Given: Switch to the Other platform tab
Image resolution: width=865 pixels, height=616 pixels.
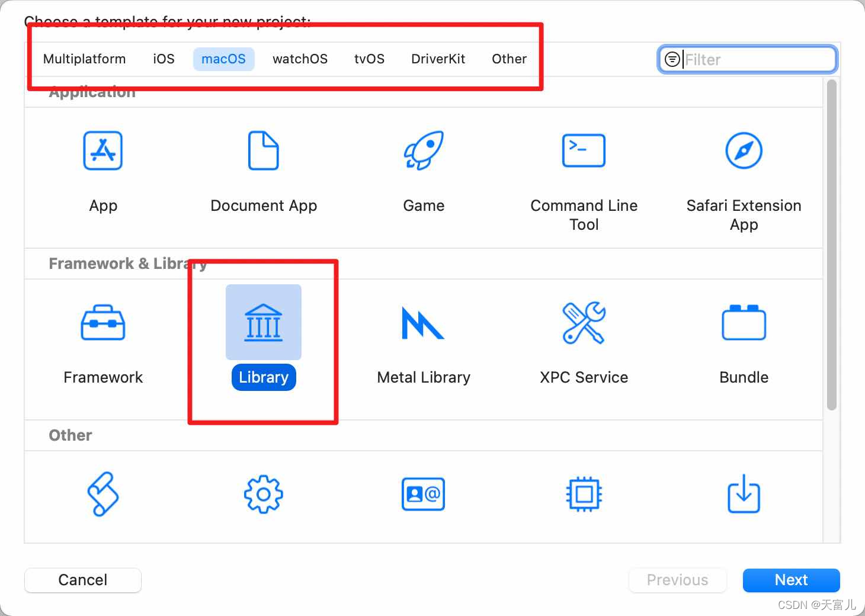Looking at the screenshot, I should [510, 59].
